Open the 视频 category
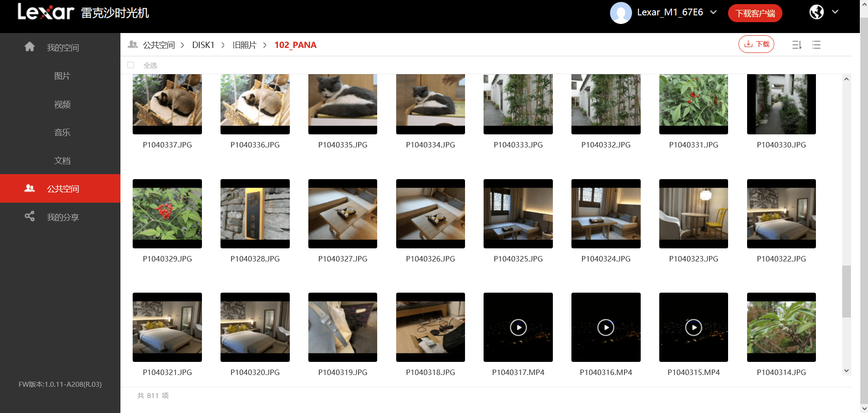The image size is (868, 413). (62, 104)
